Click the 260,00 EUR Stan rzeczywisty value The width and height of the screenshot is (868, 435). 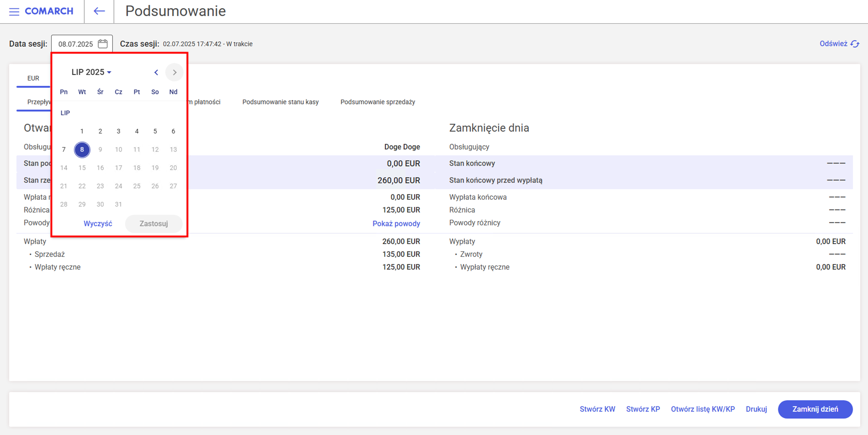tap(399, 180)
